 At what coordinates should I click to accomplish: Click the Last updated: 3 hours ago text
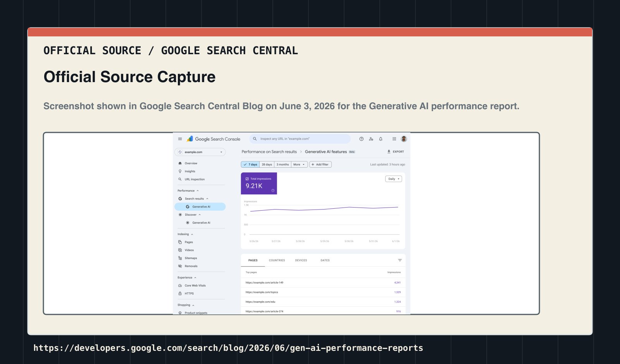pyautogui.click(x=387, y=165)
